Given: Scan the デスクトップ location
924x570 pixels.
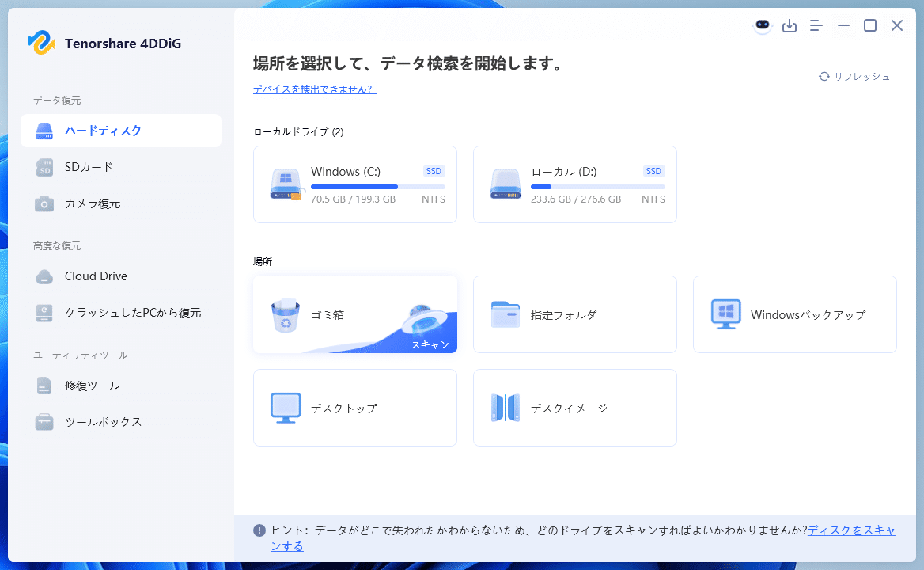Looking at the screenshot, I should [x=354, y=408].
